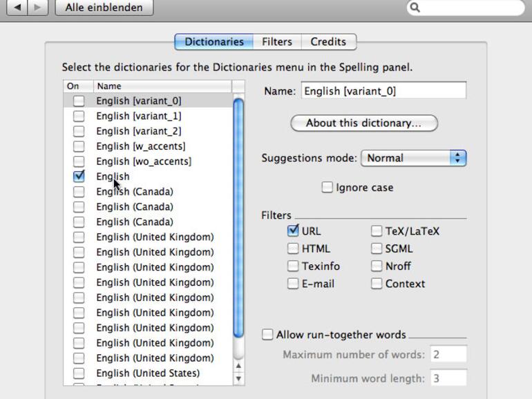Toggle the Ignore case checkbox
The height and width of the screenshot is (399, 532).
click(327, 187)
